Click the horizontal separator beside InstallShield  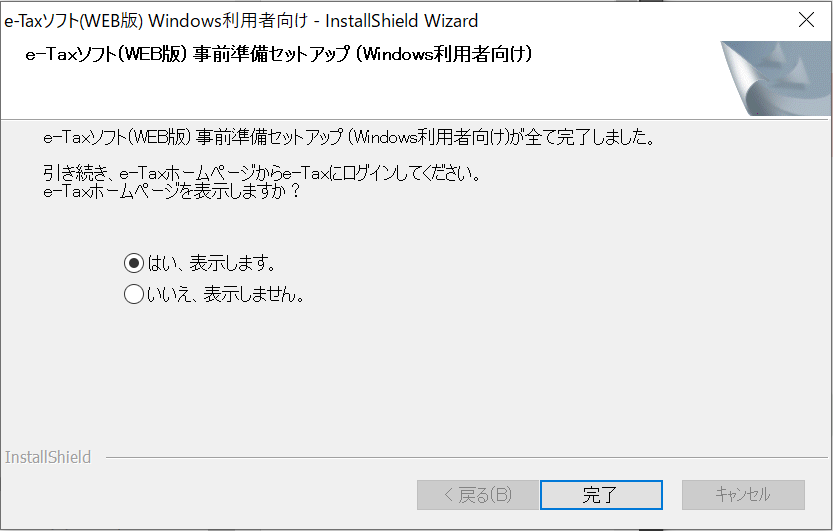click(466, 457)
